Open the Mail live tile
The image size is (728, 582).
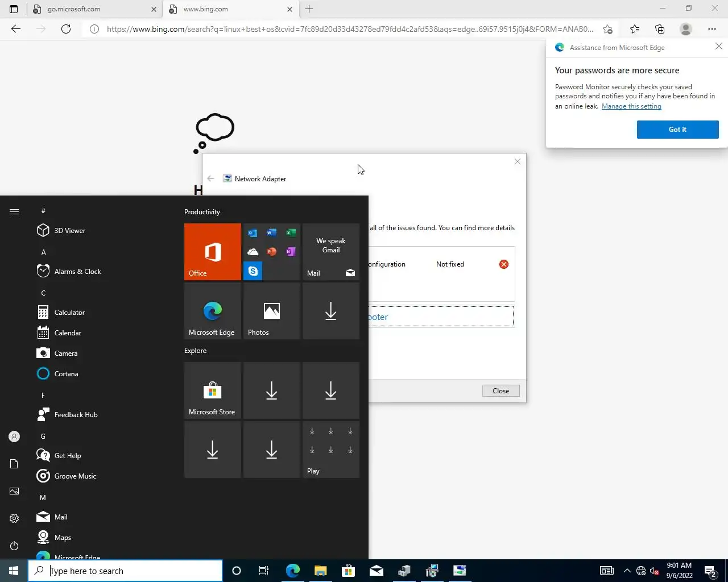pos(331,252)
